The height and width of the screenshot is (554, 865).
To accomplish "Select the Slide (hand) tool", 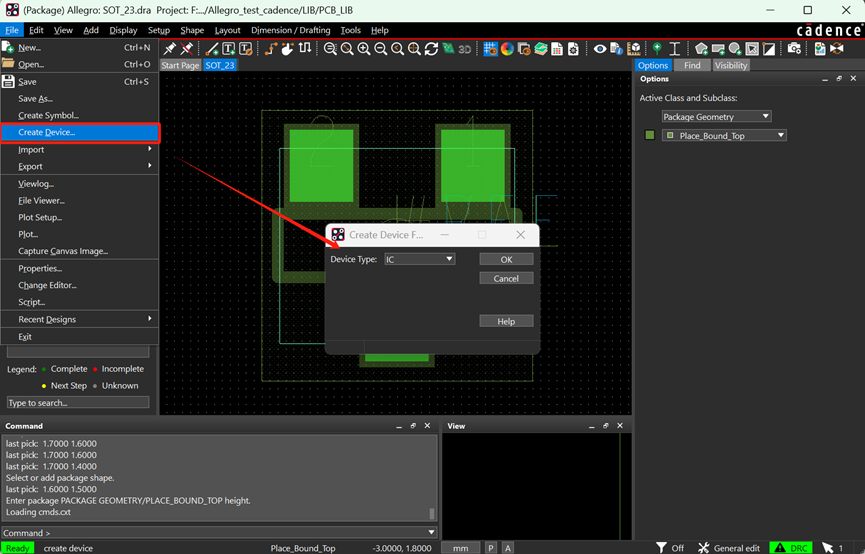I will tap(287, 49).
